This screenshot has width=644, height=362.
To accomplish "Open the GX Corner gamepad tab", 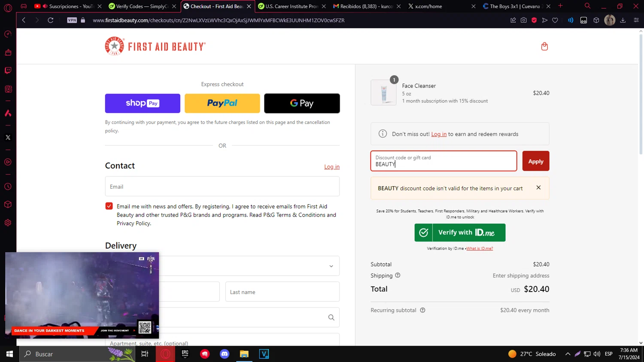I will coord(24,6).
